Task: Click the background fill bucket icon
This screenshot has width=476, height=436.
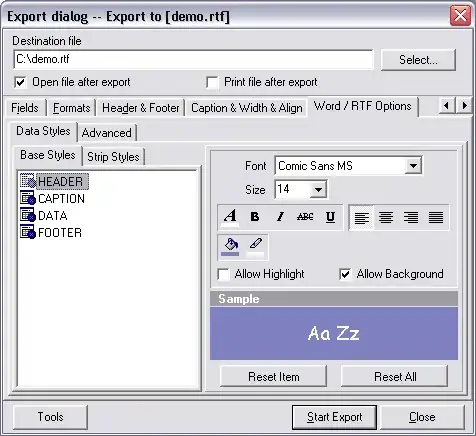Action: (230, 247)
